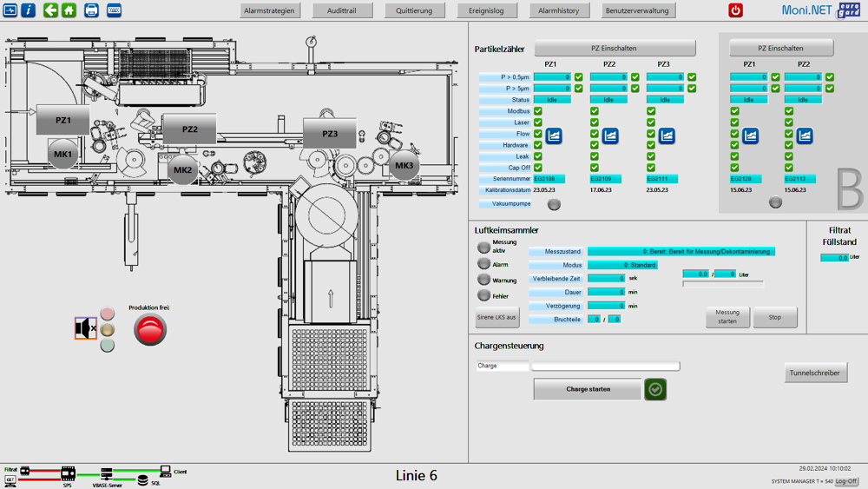This screenshot has width=868, height=489.
Task: Click the green home icon
Action: click(69, 10)
